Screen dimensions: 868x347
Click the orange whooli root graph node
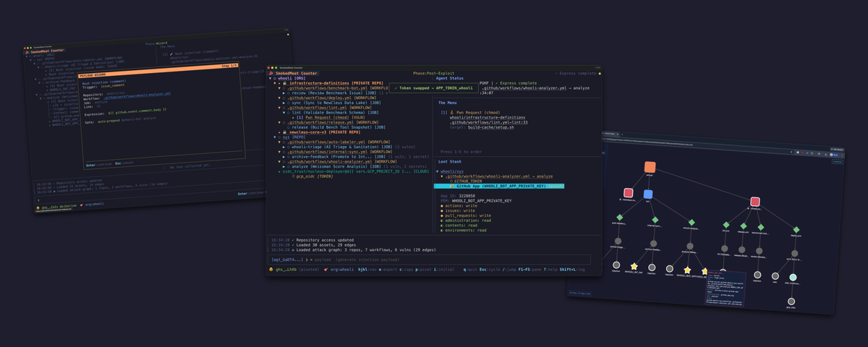pyautogui.click(x=650, y=167)
